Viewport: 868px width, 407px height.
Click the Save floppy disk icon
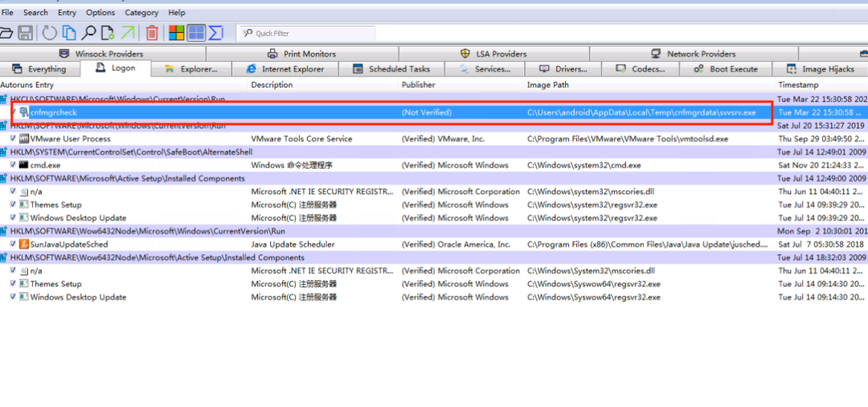click(26, 33)
